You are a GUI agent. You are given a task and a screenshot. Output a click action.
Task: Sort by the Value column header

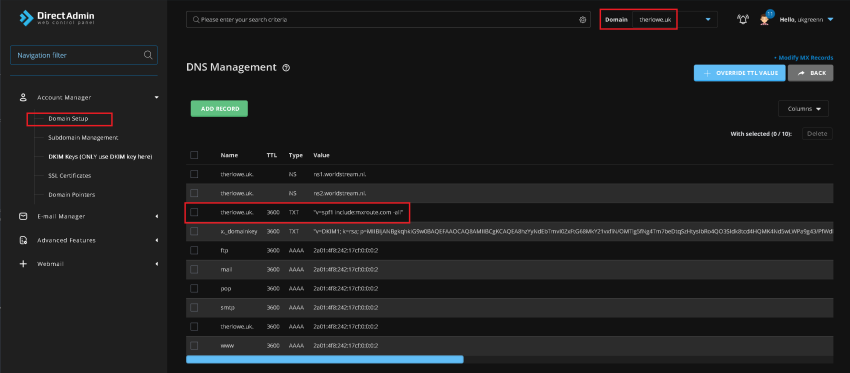[x=321, y=155]
